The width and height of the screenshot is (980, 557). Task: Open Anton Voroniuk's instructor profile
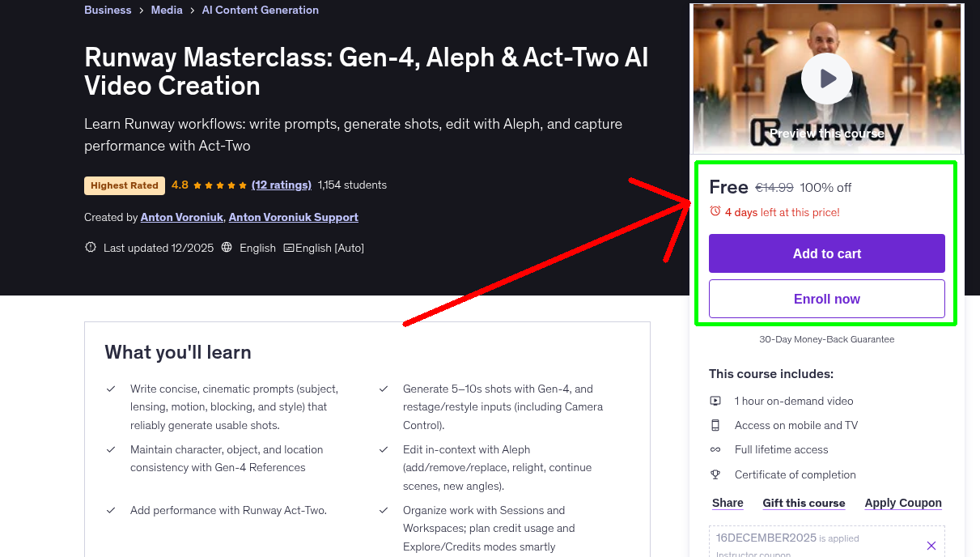click(181, 217)
